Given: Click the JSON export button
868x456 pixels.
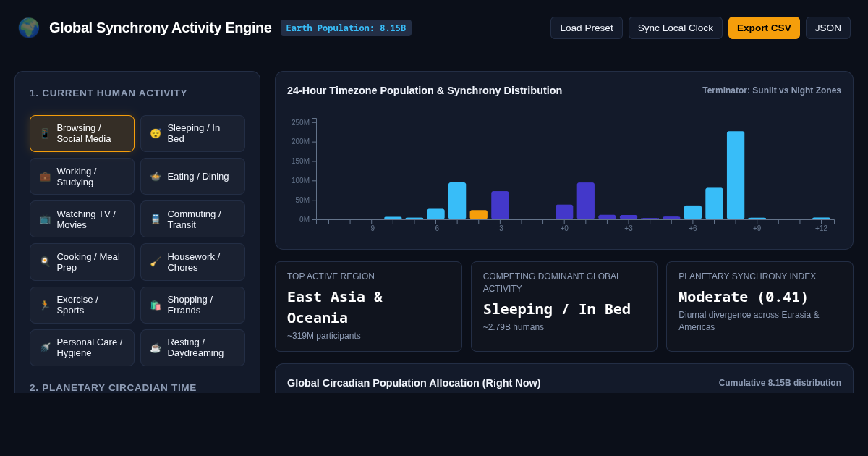Looking at the screenshot, I should 828,28.
